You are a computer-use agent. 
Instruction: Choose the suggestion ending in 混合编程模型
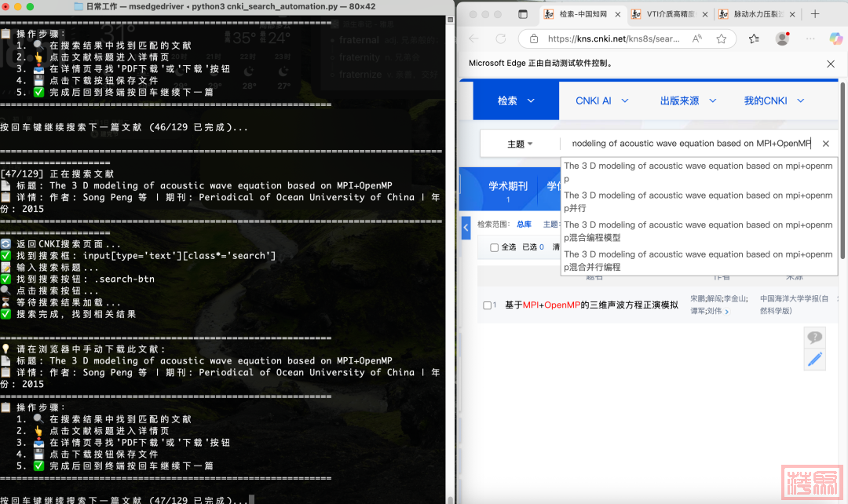point(698,231)
